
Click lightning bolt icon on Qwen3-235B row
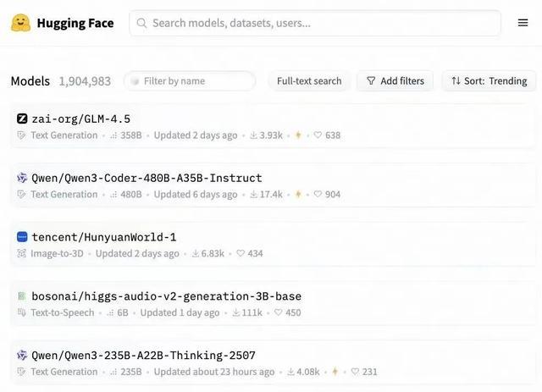[x=335, y=372]
